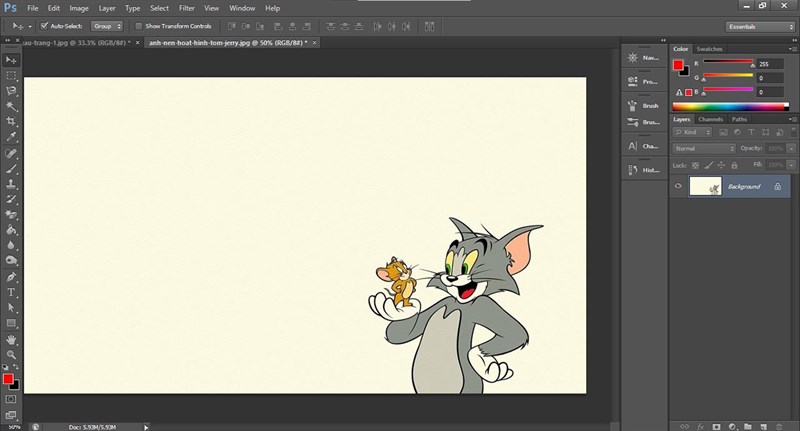
Task: Select the Crop tool
Action: pyautogui.click(x=11, y=121)
